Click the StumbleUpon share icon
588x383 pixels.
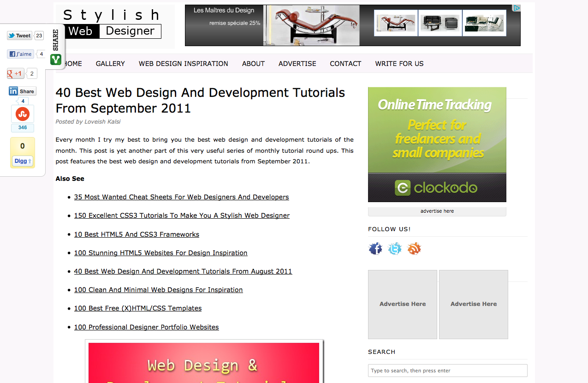click(x=23, y=114)
